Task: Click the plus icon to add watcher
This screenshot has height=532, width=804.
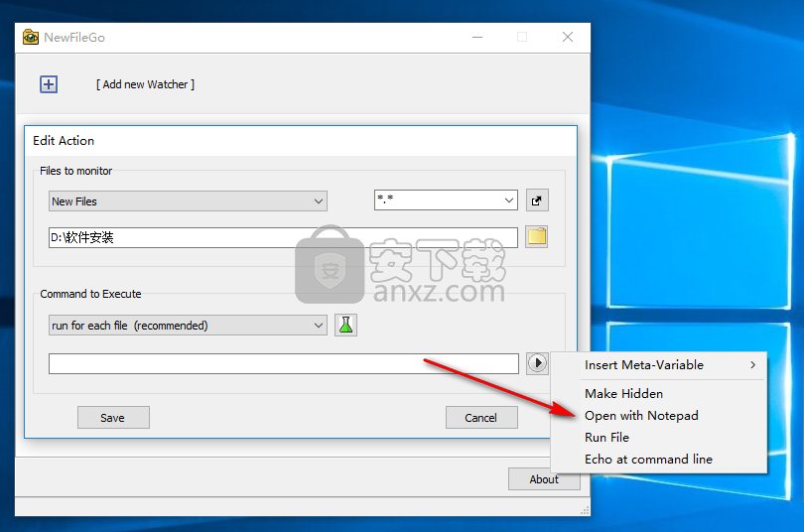Action: click(x=49, y=84)
